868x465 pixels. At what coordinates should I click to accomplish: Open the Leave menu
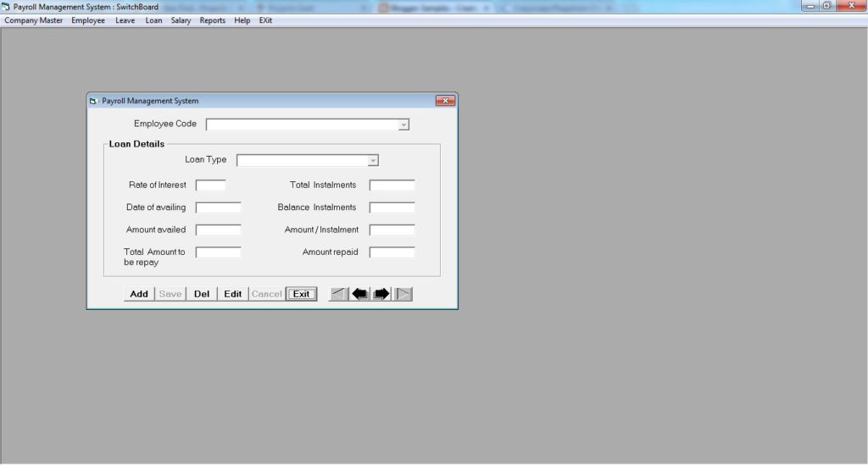tap(125, 20)
